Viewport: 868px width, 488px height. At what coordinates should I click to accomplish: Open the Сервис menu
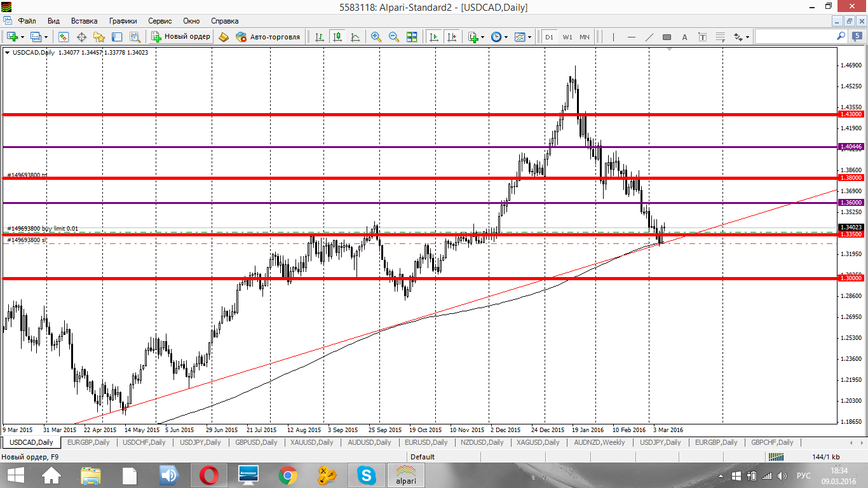pos(159,21)
